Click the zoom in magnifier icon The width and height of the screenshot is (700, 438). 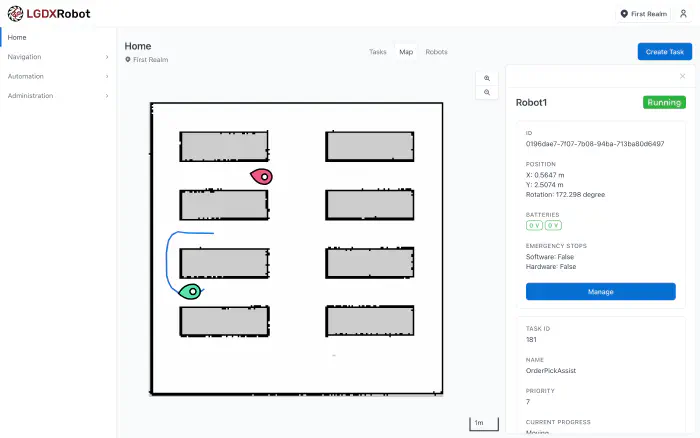tap(487, 78)
